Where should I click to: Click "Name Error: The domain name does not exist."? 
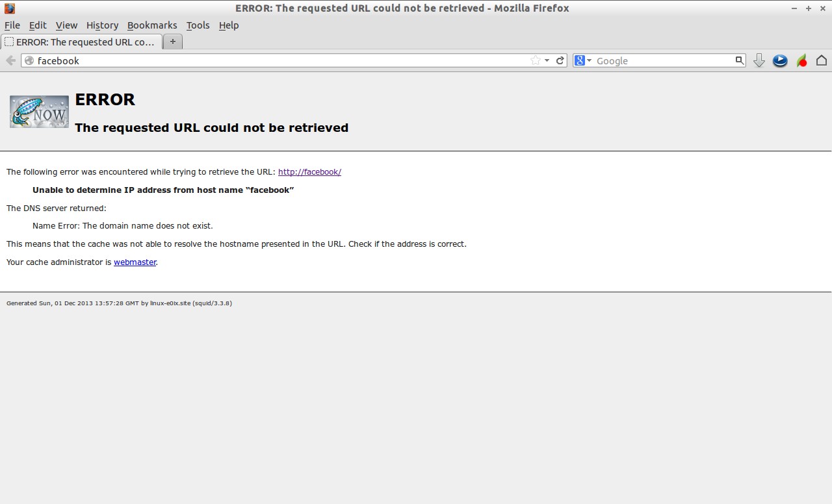point(123,226)
